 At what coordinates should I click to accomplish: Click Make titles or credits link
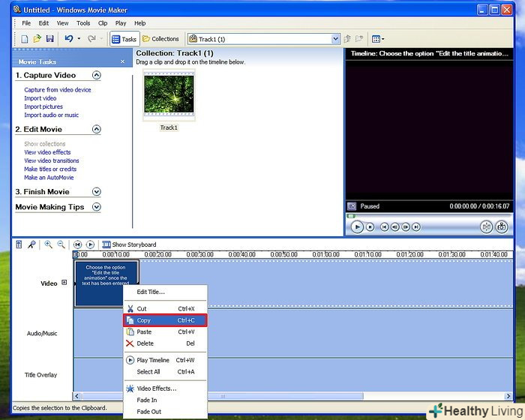50,169
